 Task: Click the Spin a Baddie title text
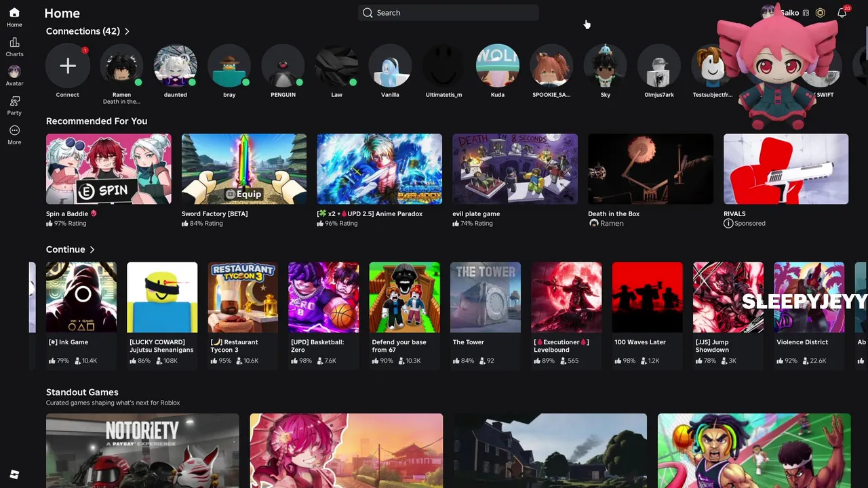point(67,213)
